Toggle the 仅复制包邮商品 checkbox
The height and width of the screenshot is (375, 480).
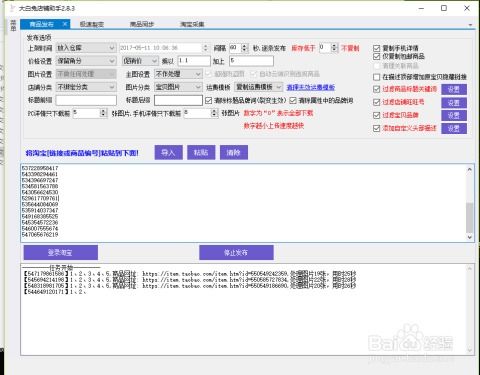coord(377,56)
